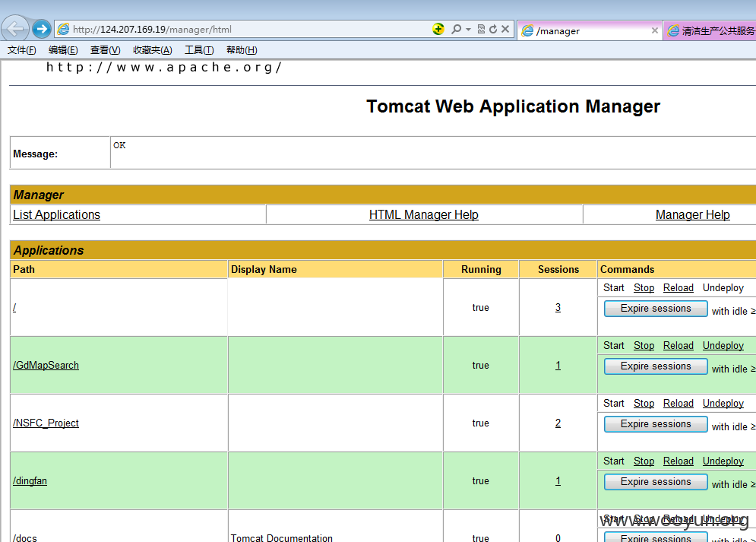This screenshot has height=542, width=756.
Task: Expire sessions for /NSFC_Project
Action: point(656,424)
